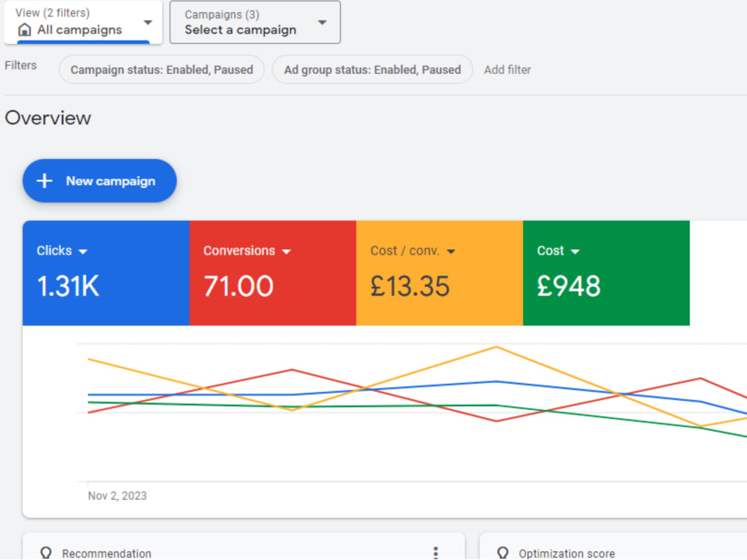
Task: Expand the Clicks metric dropdown arrow
Action: [x=83, y=252]
